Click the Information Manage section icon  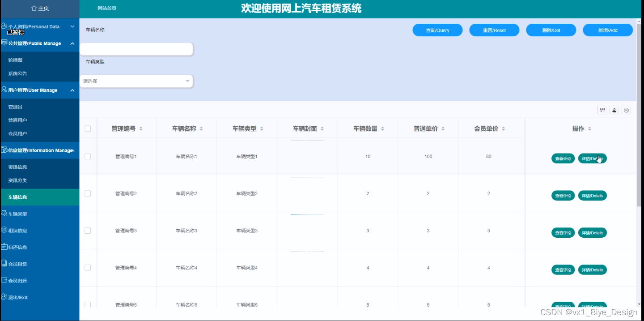[x=4, y=150]
